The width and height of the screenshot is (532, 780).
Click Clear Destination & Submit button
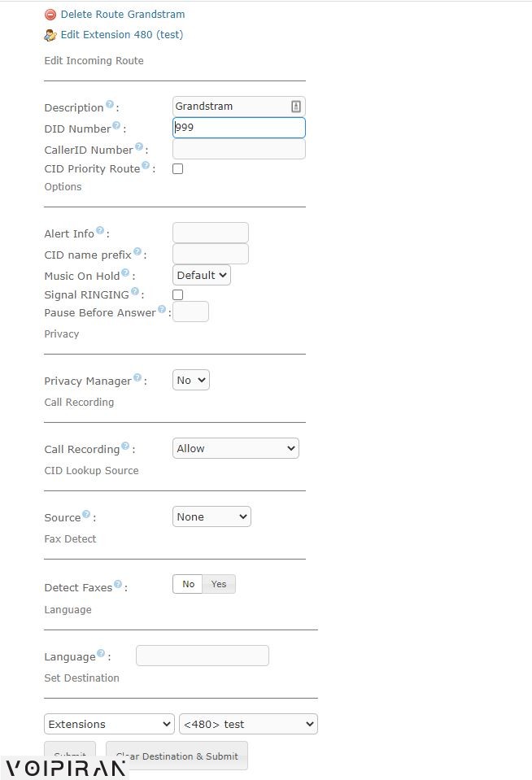point(177,756)
